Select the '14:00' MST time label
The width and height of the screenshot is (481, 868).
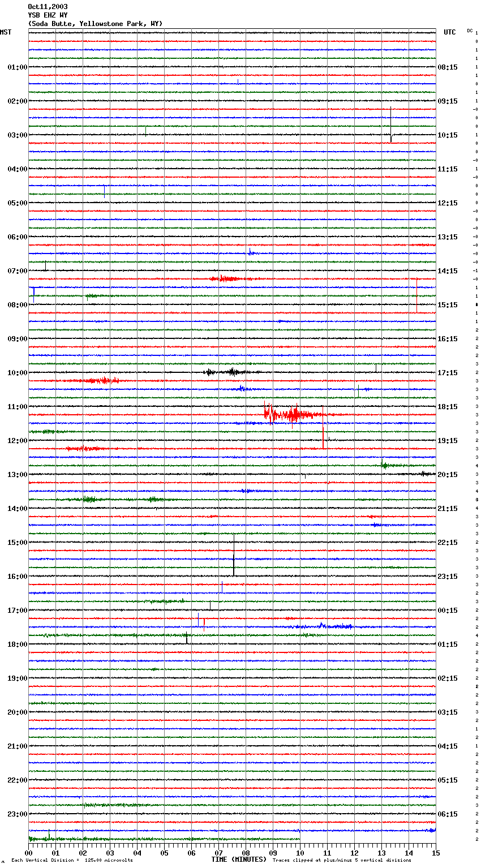(x=18, y=509)
